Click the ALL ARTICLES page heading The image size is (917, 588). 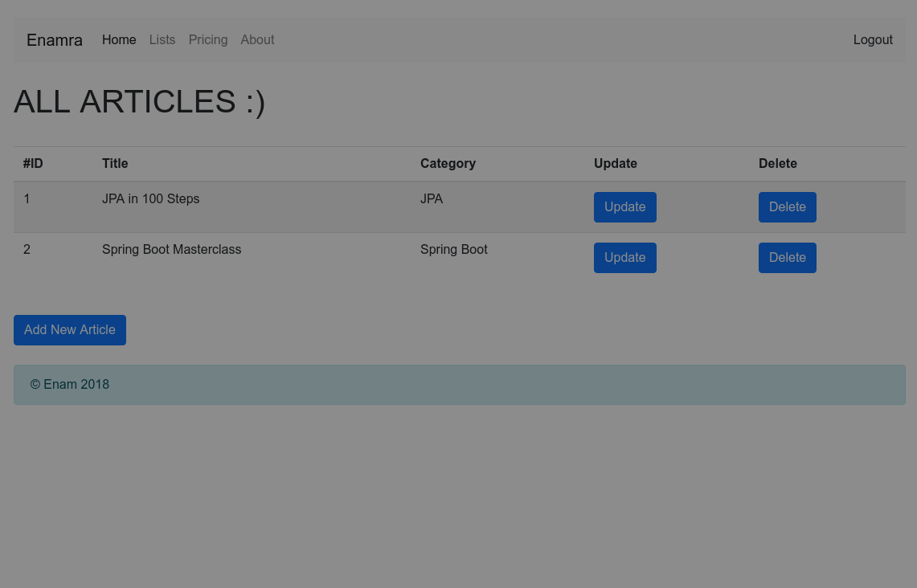pos(139,102)
